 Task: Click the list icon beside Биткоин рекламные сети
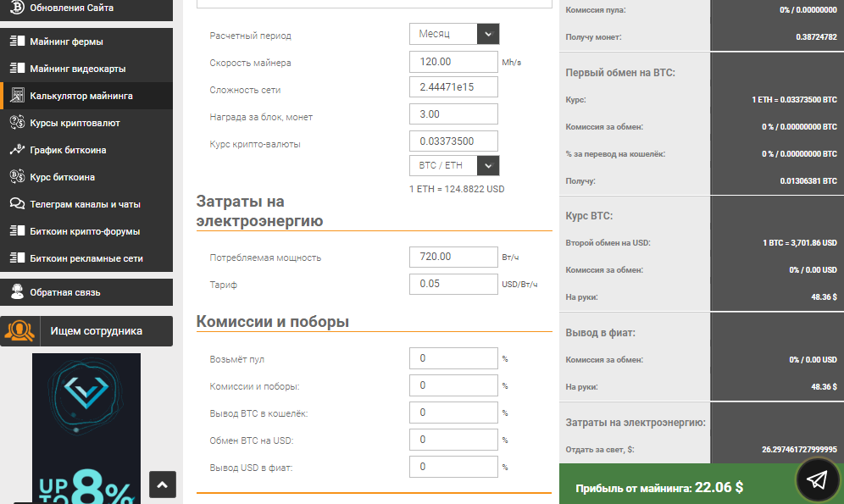pos(17,258)
